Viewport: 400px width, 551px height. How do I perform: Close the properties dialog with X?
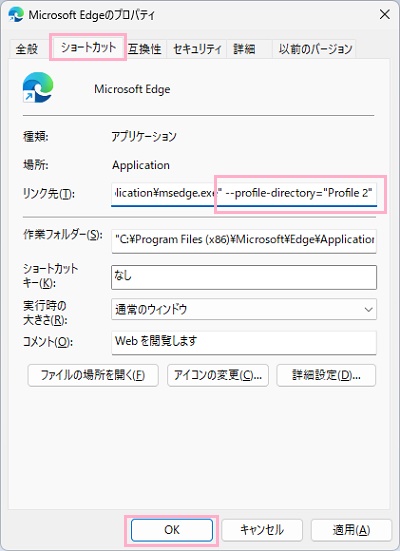(x=385, y=15)
